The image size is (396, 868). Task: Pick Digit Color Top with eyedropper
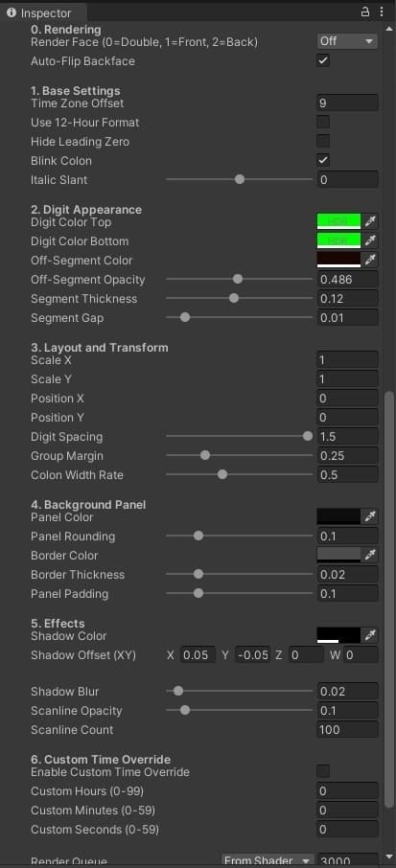(370, 222)
